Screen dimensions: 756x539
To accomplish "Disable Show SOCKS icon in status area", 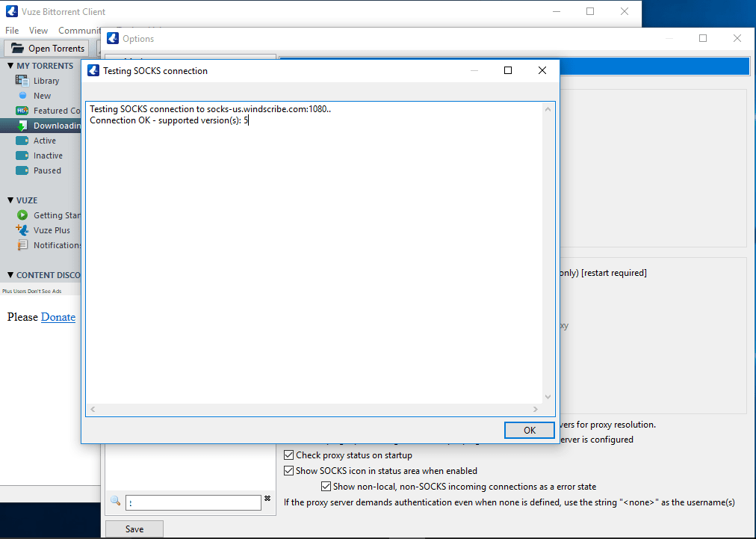I will 289,470.
